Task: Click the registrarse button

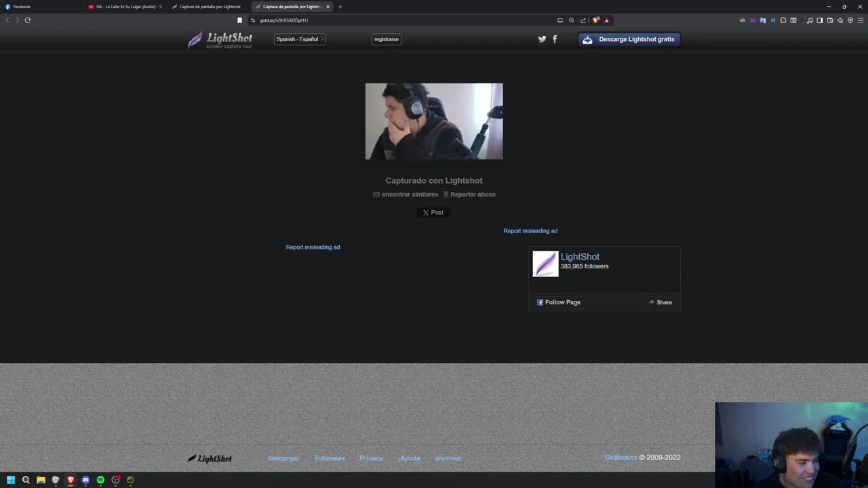Action: tap(387, 39)
